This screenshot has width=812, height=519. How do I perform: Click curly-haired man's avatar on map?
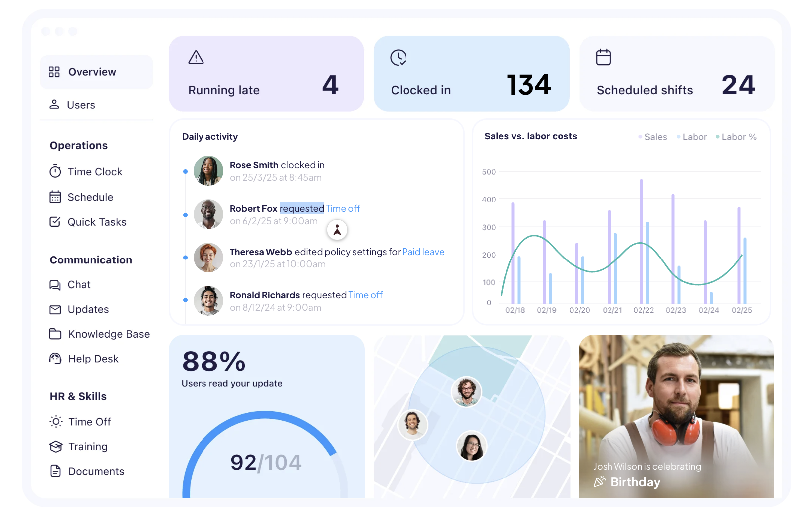[x=467, y=392]
